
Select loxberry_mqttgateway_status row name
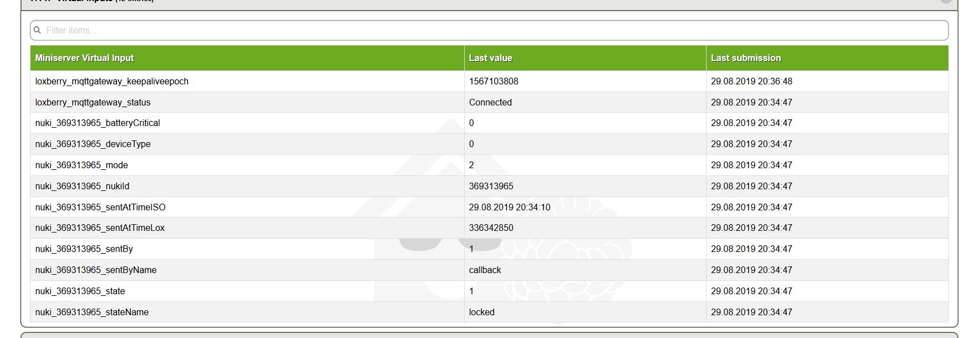click(93, 102)
